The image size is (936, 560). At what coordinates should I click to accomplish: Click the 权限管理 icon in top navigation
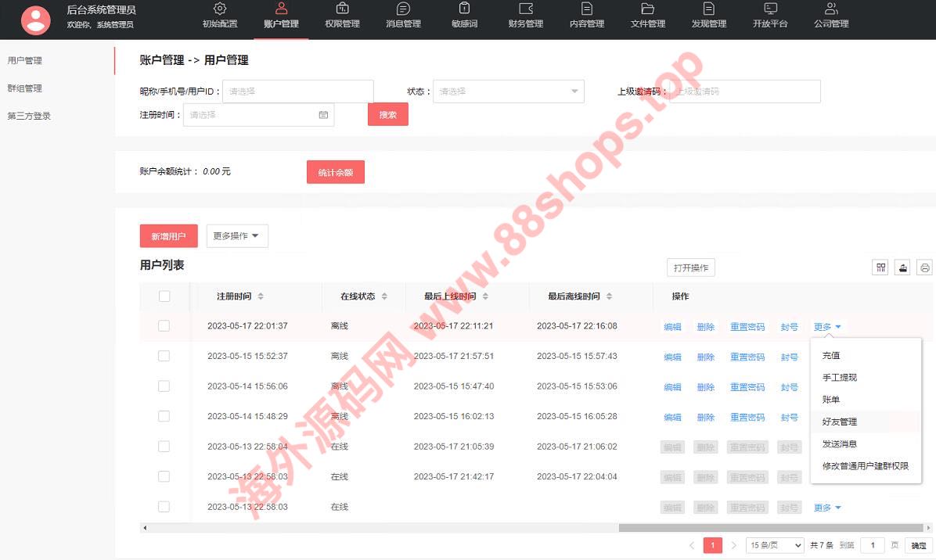click(x=342, y=9)
